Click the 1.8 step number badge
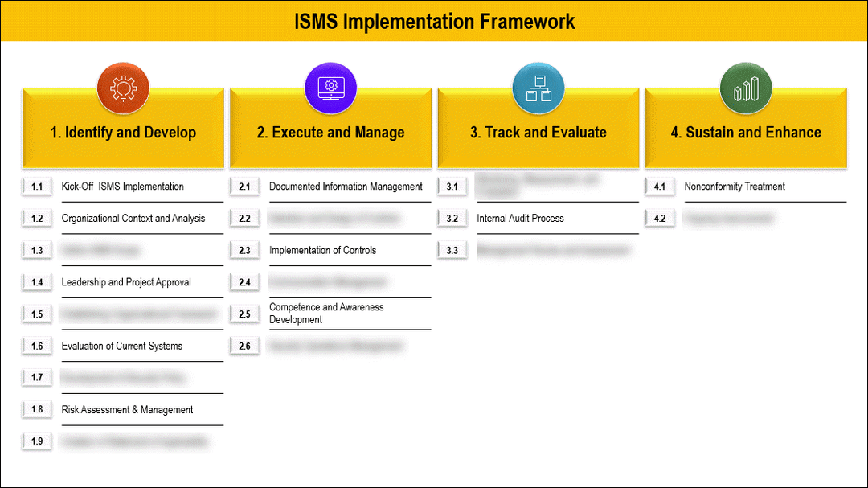The image size is (868, 488). [37, 410]
